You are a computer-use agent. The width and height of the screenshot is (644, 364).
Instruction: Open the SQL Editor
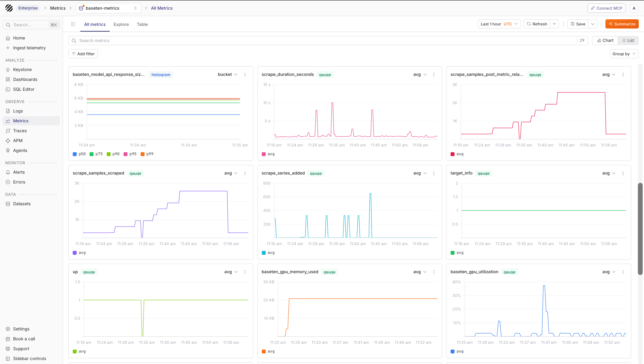31,89
